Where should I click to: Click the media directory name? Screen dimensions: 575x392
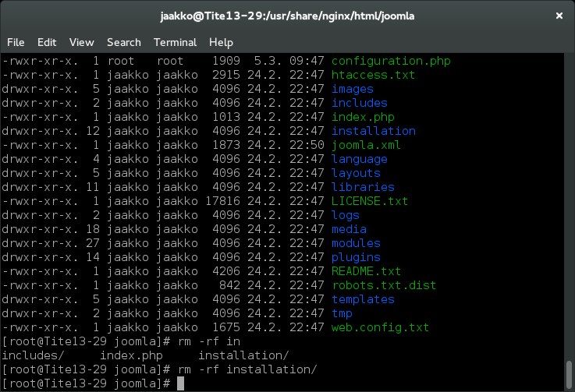pyautogui.click(x=349, y=229)
